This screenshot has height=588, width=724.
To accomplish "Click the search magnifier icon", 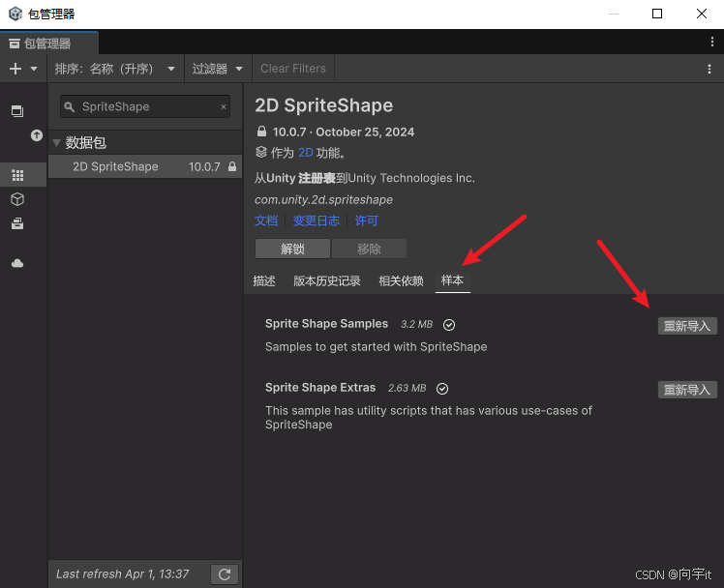I will pos(70,107).
